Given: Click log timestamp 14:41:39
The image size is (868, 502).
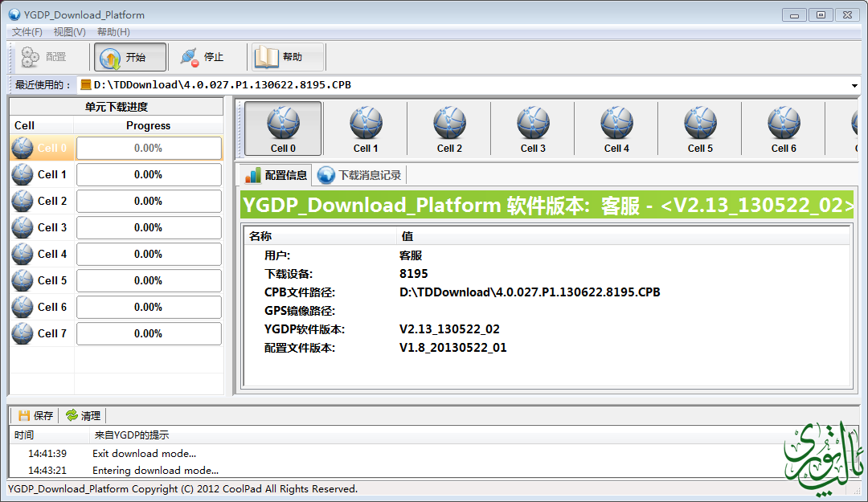Looking at the screenshot, I should (x=47, y=453).
